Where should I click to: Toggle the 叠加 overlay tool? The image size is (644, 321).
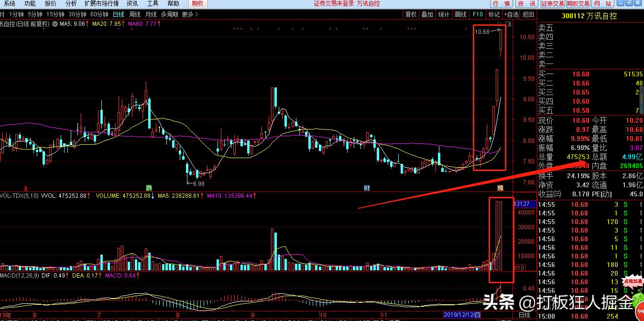(427, 14)
